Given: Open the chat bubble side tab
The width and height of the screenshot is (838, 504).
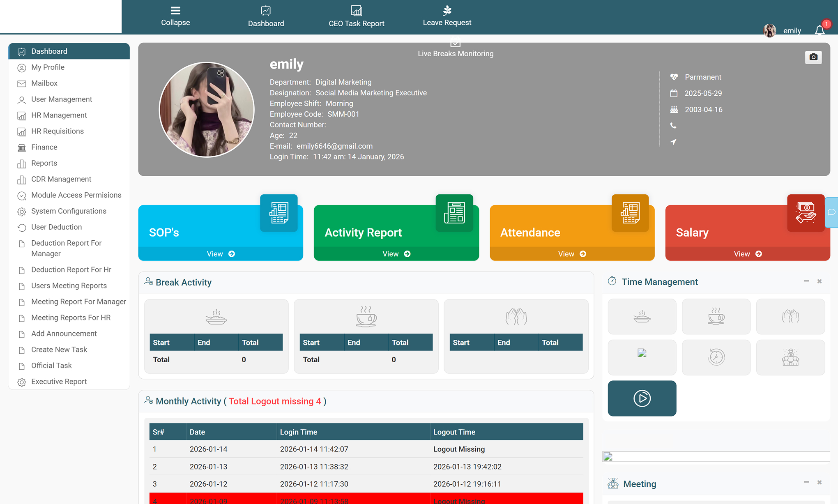Looking at the screenshot, I should pos(832,212).
